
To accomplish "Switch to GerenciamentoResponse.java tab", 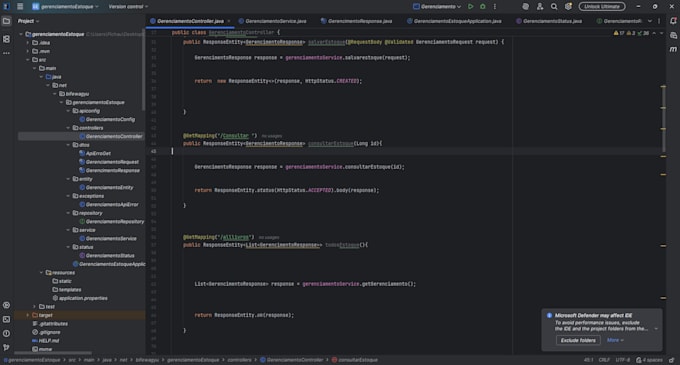I will (x=356, y=21).
